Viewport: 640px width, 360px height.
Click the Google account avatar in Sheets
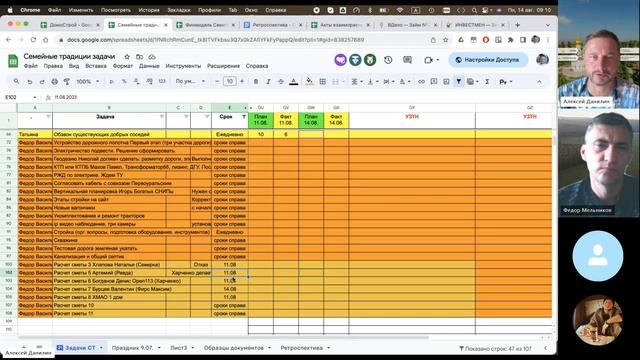point(542,60)
